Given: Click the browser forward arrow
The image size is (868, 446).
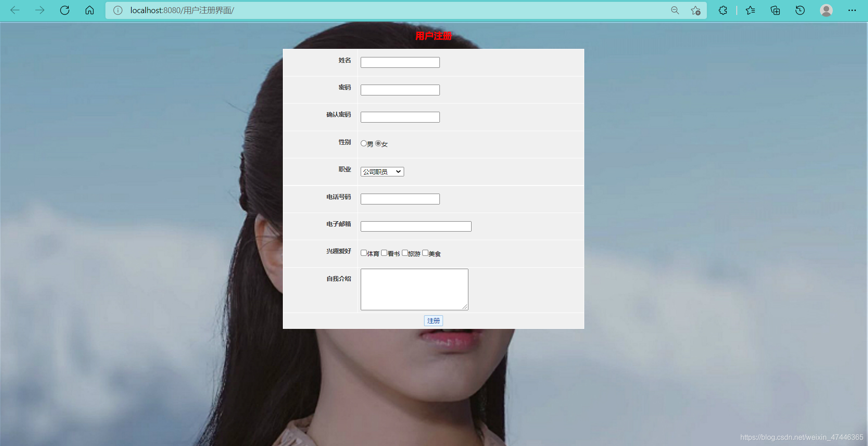Looking at the screenshot, I should click(40, 10).
